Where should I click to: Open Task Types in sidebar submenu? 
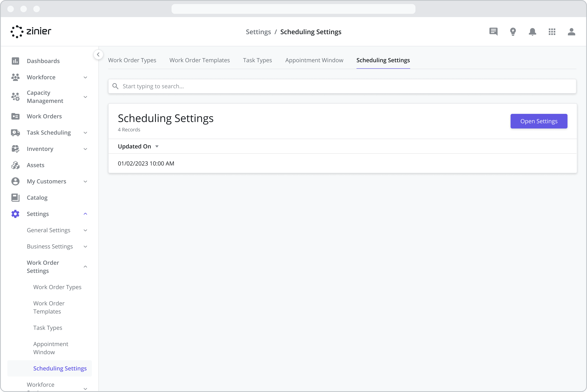coord(48,328)
